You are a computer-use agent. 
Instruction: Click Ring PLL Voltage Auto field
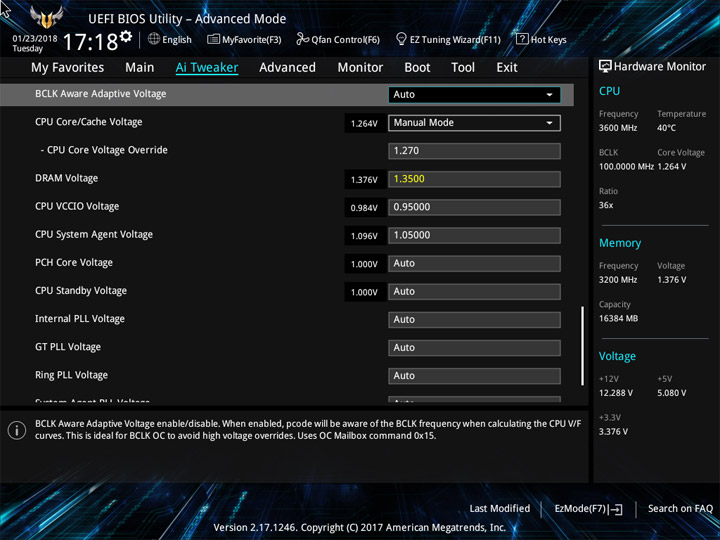[474, 376]
